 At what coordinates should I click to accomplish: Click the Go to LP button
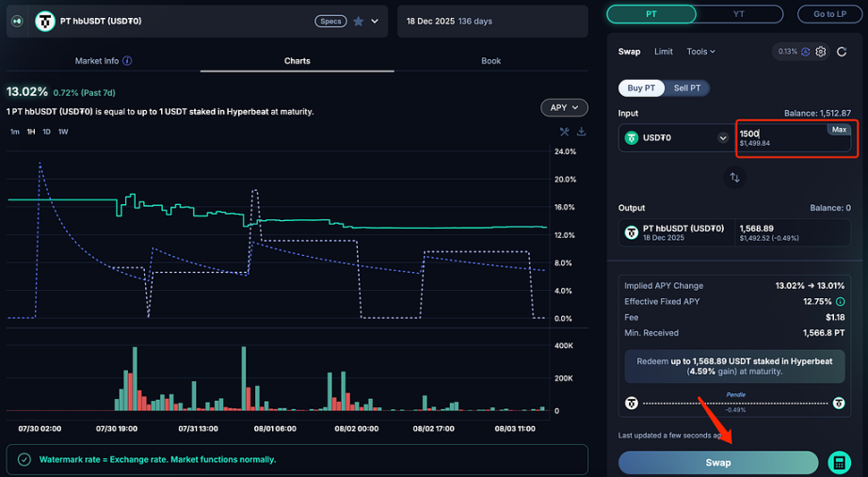pyautogui.click(x=829, y=14)
